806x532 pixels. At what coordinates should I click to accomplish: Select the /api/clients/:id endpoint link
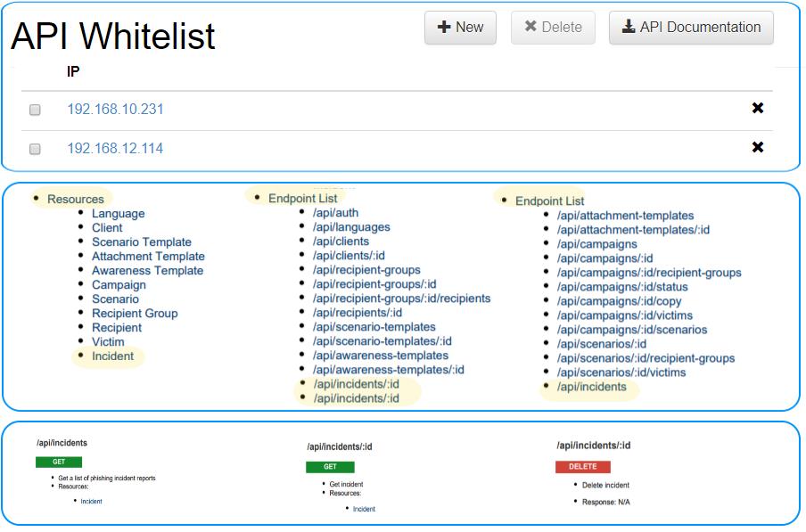coord(349,256)
